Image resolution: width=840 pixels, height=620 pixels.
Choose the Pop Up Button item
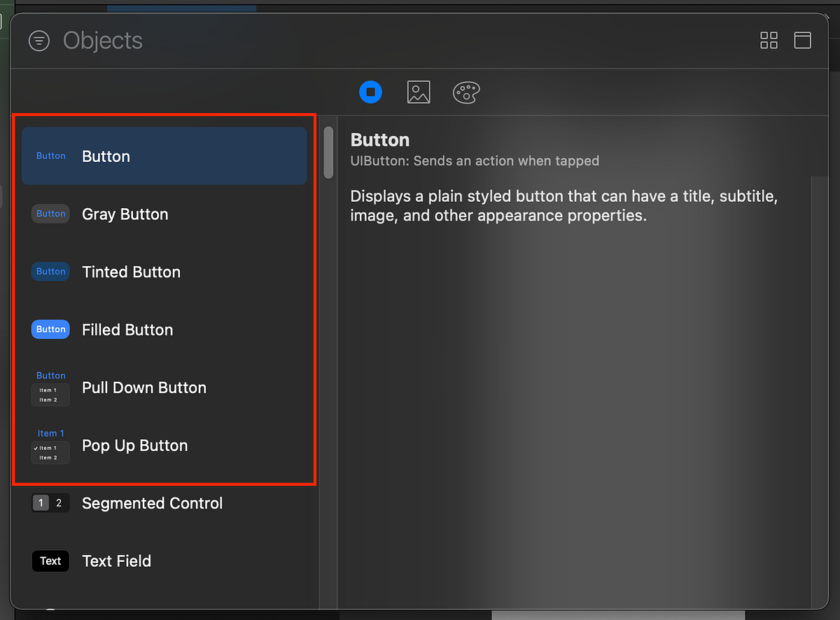click(134, 445)
